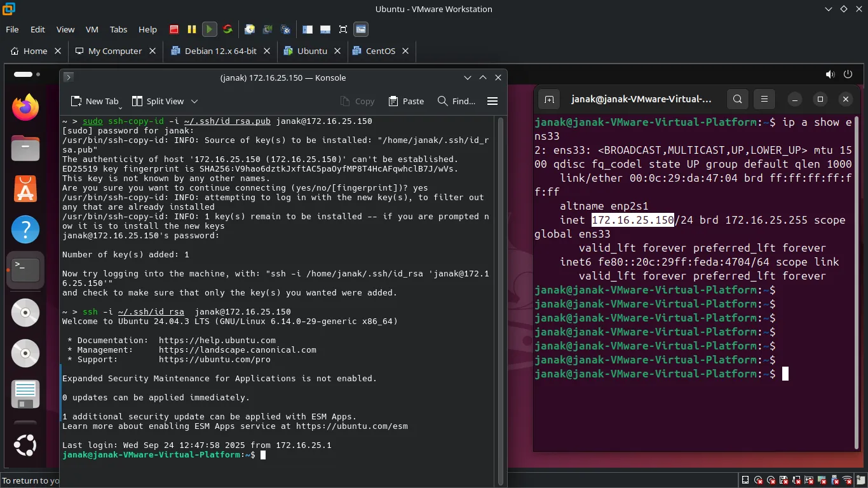The height and width of the screenshot is (488, 868).
Task: Enter VMware full screen mode
Action: [x=343, y=29]
